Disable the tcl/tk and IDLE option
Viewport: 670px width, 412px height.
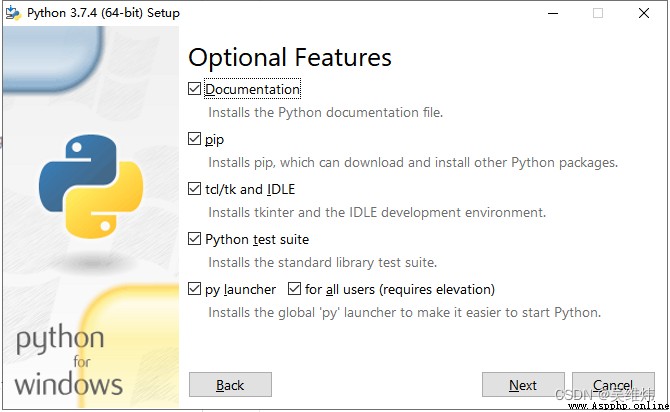click(194, 189)
